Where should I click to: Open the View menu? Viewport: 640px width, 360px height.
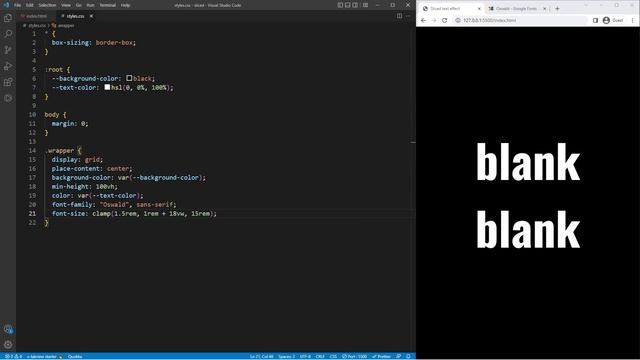66,5
